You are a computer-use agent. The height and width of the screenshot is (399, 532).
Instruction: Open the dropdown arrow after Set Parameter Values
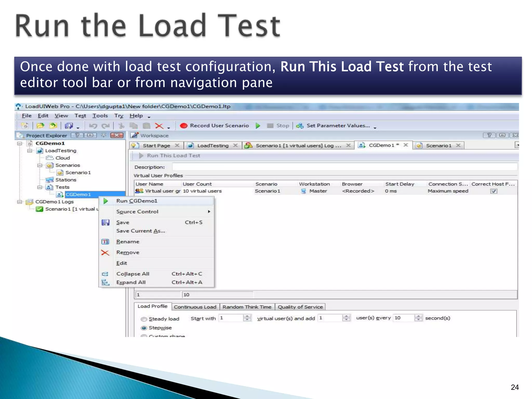pos(375,128)
